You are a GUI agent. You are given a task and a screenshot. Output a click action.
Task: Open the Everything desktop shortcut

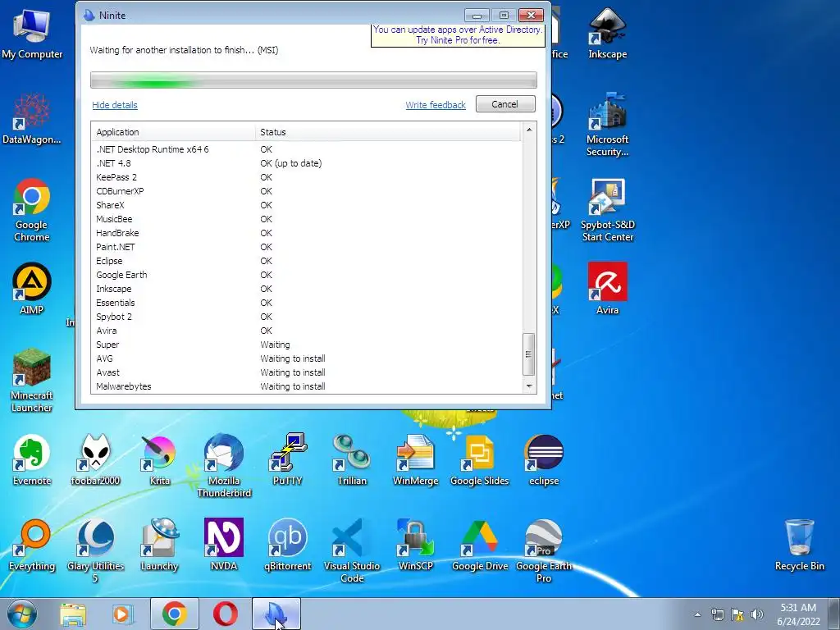32,545
